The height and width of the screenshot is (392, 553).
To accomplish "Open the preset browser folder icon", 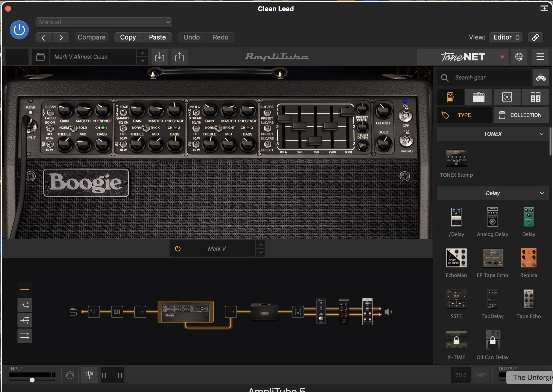I will coord(40,57).
